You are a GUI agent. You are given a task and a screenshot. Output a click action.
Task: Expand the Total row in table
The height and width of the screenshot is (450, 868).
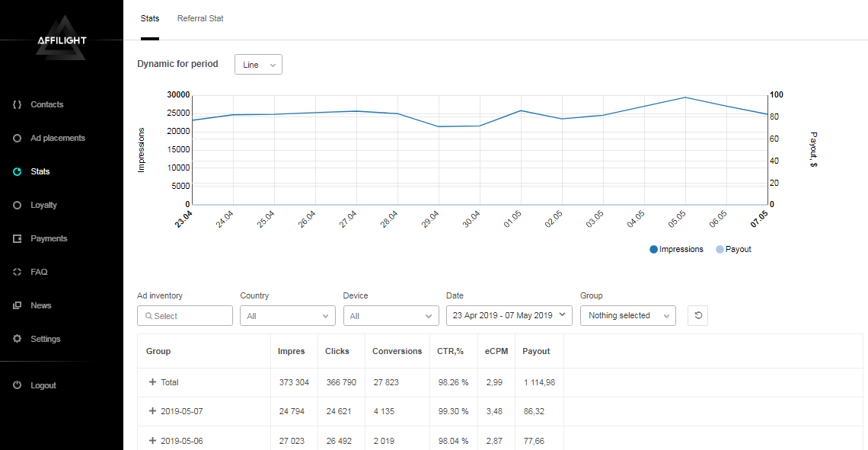coord(152,382)
